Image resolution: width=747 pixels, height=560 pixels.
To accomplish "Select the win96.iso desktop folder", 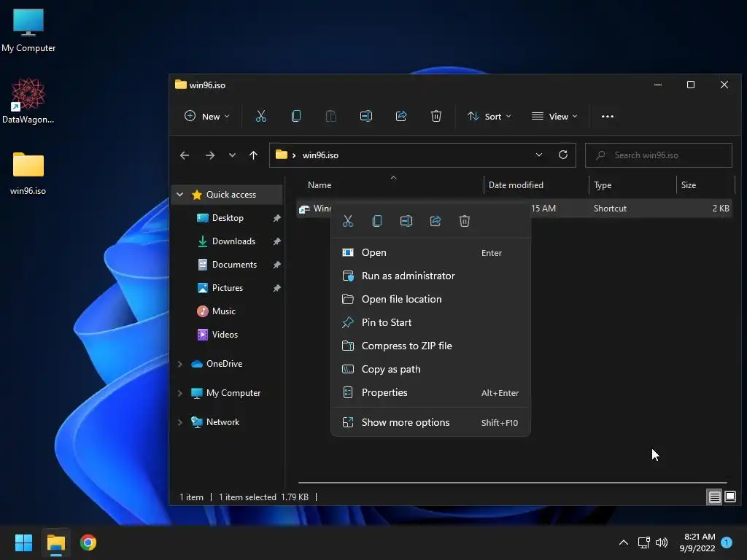I will (28, 174).
